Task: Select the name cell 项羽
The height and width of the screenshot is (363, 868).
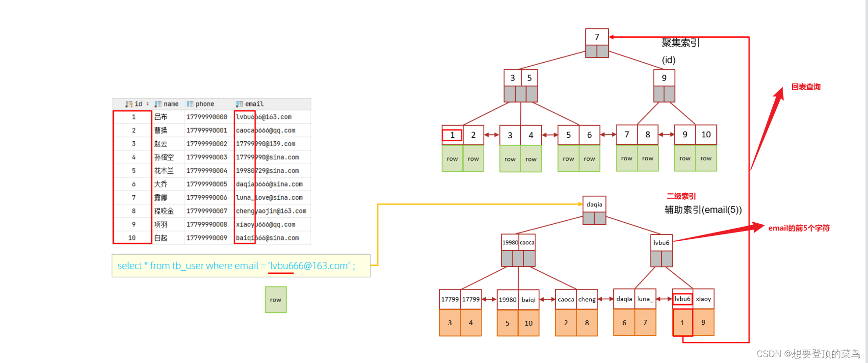Action: click(161, 225)
